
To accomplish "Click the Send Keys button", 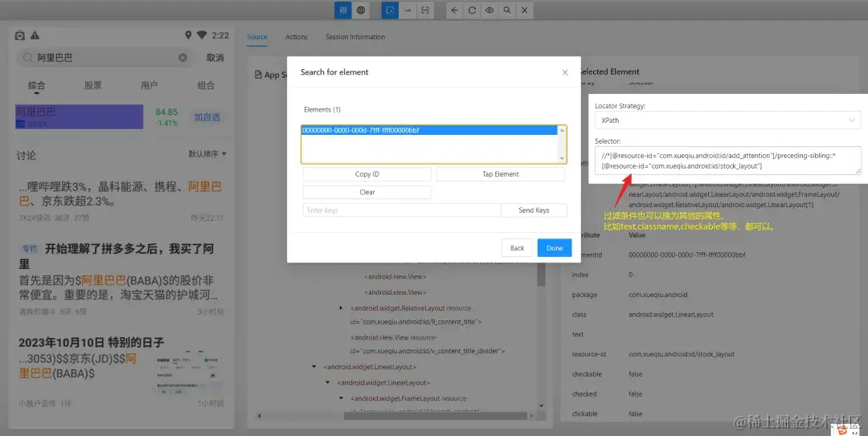I will pyautogui.click(x=534, y=210).
